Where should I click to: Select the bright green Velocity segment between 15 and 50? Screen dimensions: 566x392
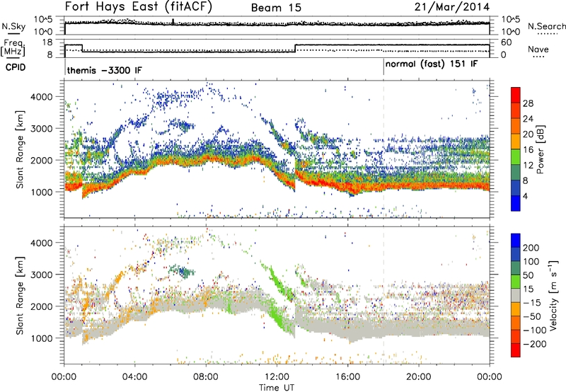point(516,282)
